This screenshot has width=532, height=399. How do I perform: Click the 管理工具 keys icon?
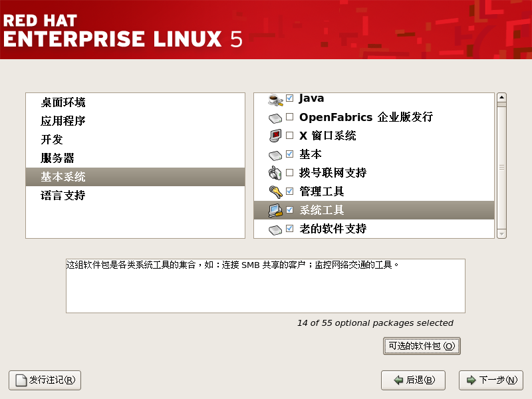coord(275,192)
